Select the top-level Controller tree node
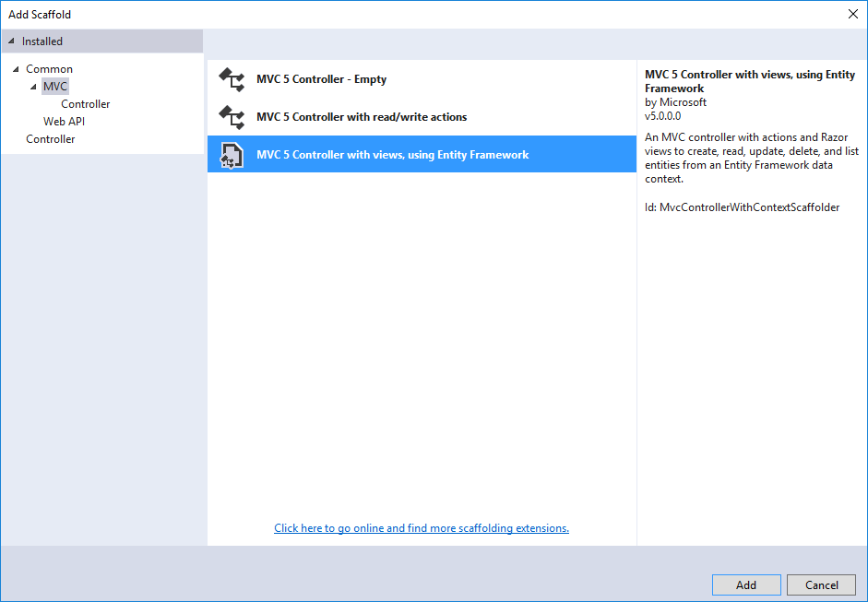The width and height of the screenshot is (868, 602). click(x=51, y=139)
